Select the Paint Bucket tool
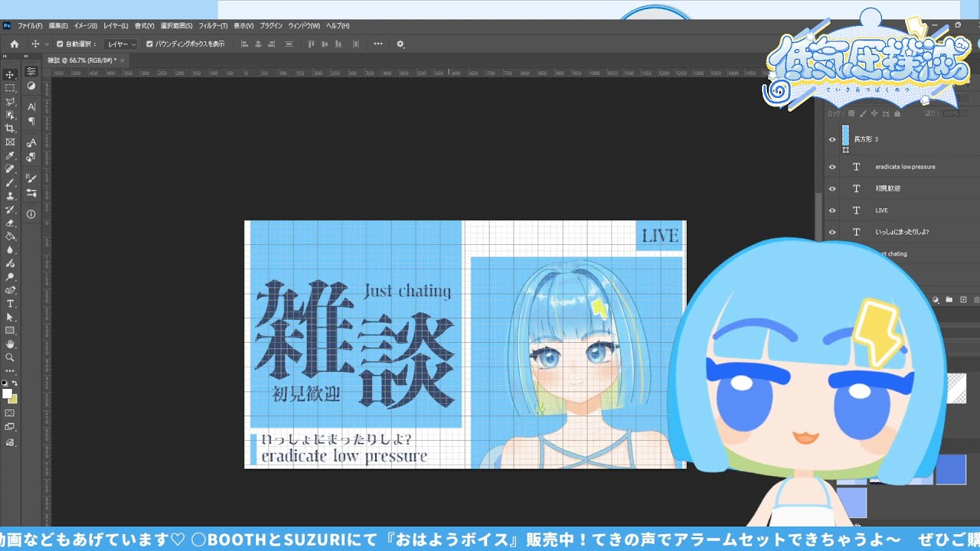The image size is (980, 551). 10,236
